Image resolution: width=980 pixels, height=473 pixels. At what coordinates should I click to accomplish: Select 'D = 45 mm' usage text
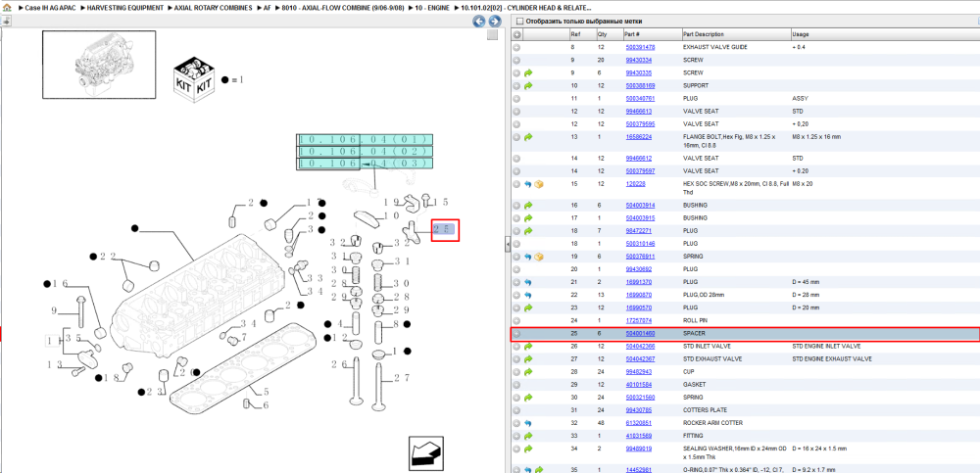pyautogui.click(x=805, y=282)
